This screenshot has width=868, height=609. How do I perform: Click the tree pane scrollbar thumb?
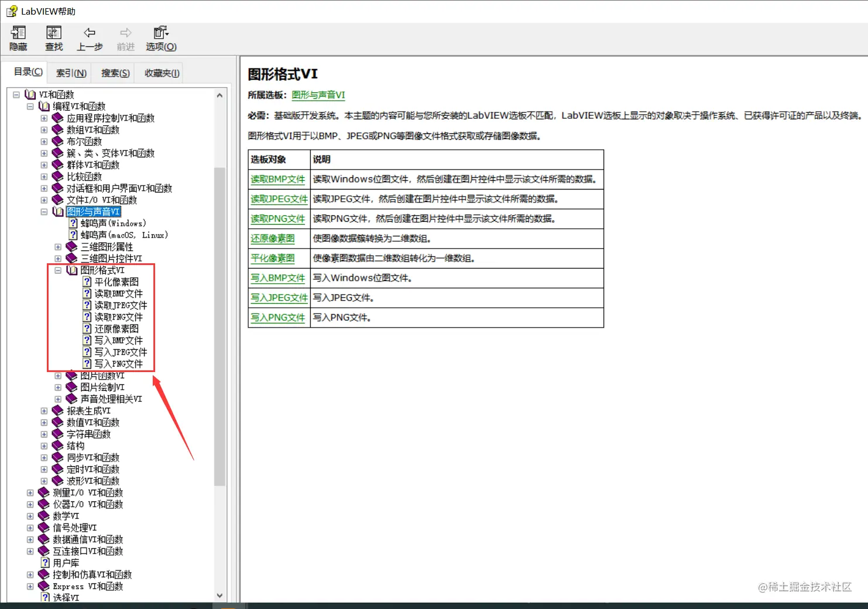click(x=219, y=326)
